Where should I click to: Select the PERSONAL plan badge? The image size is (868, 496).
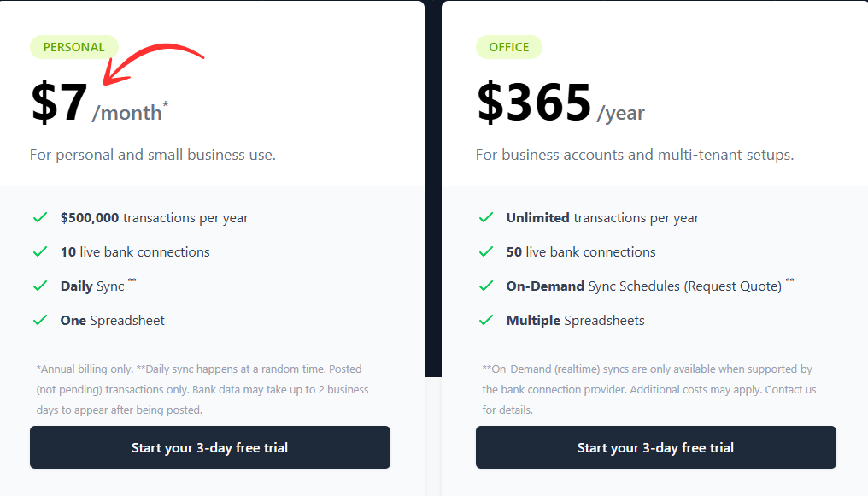(x=73, y=47)
